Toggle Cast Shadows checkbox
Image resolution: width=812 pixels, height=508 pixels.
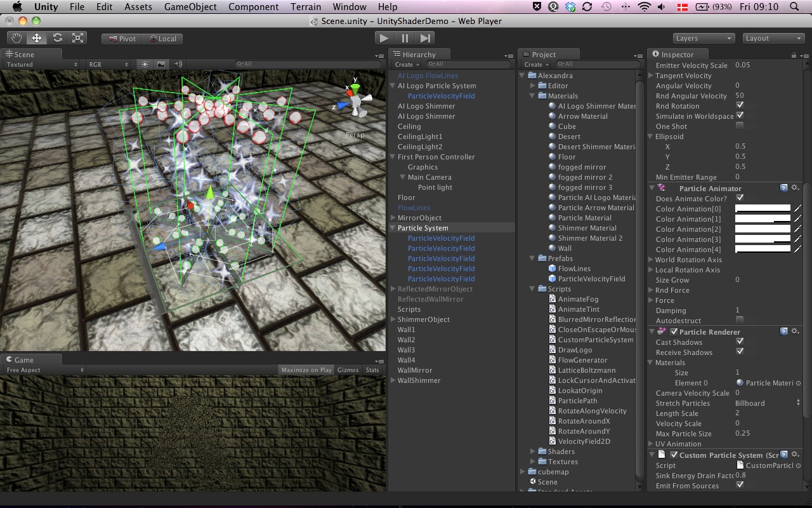[x=740, y=342]
